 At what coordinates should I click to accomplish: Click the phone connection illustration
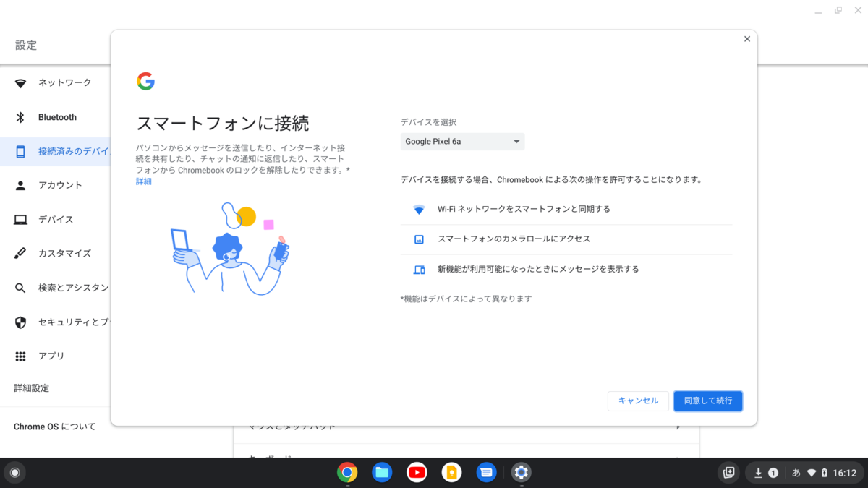[x=230, y=249]
